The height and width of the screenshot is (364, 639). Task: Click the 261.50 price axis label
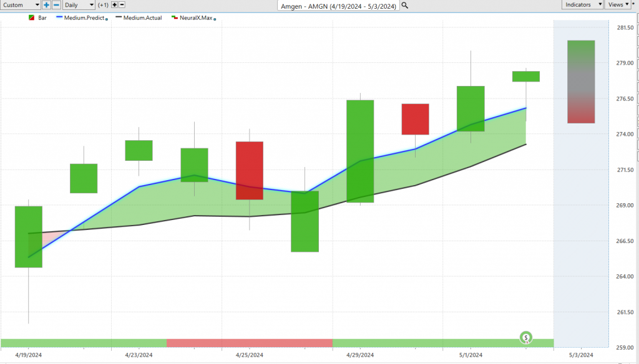[x=625, y=312]
